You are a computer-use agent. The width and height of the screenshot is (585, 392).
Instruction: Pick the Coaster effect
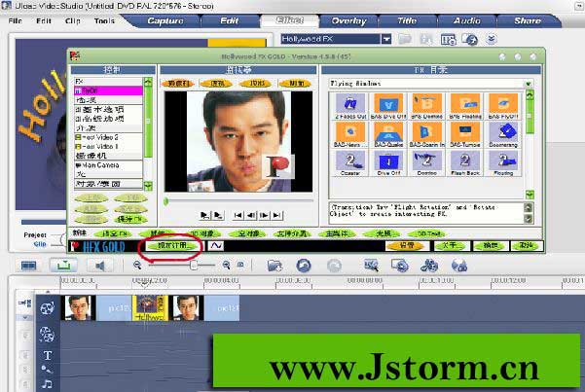tap(350, 163)
